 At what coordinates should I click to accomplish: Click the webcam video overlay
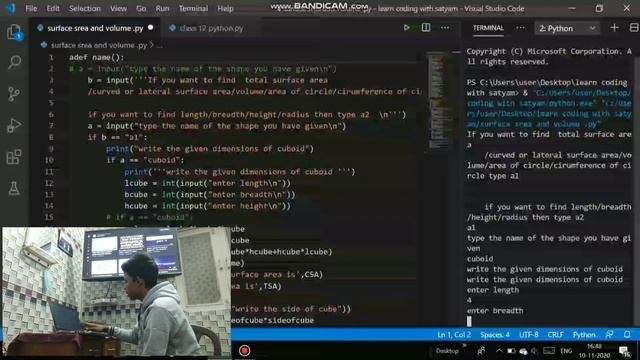(x=117, y=291)
